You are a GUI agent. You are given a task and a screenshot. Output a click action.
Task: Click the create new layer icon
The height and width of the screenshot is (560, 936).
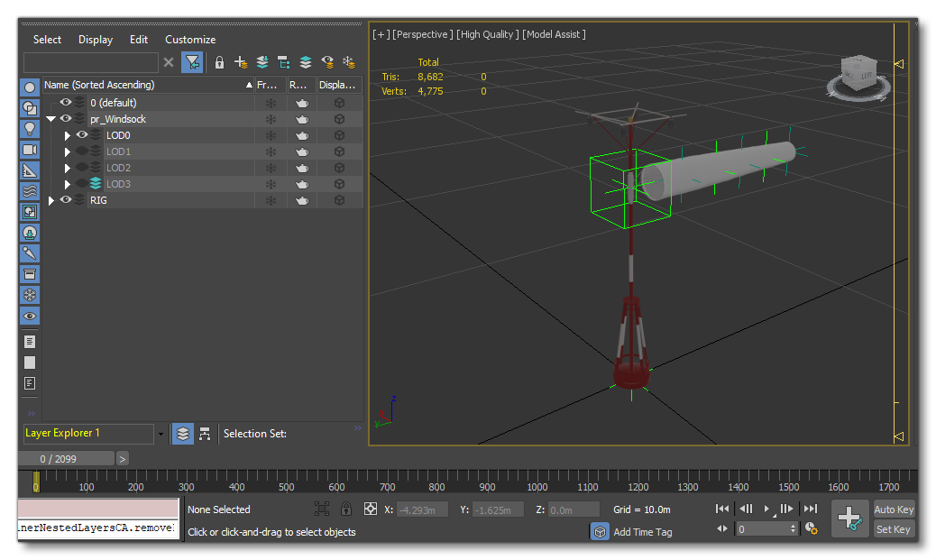coord(241,62)
